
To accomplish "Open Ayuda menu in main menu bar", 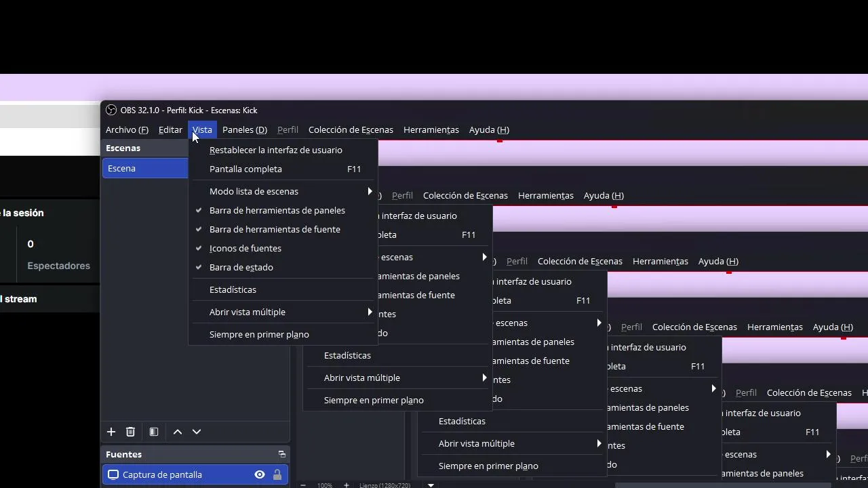I will 489,129.
